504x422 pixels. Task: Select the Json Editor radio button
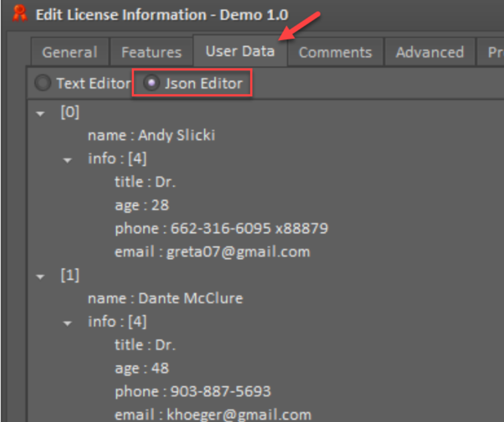tap(152, 84)
